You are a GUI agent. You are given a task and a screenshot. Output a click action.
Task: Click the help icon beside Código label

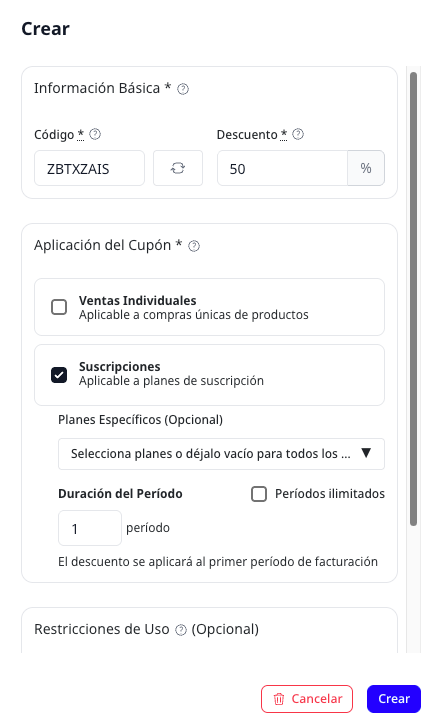coord(95,134)
